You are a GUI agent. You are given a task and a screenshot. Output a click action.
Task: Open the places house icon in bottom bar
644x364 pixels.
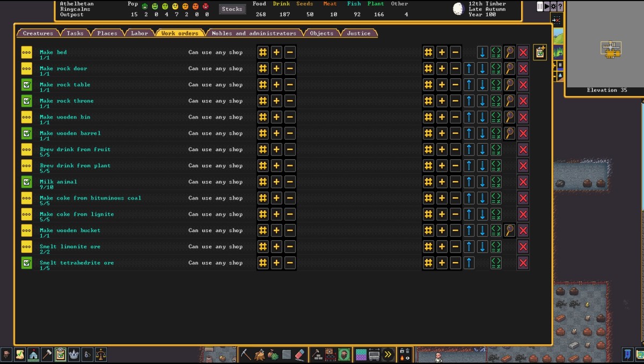(33, 354)
